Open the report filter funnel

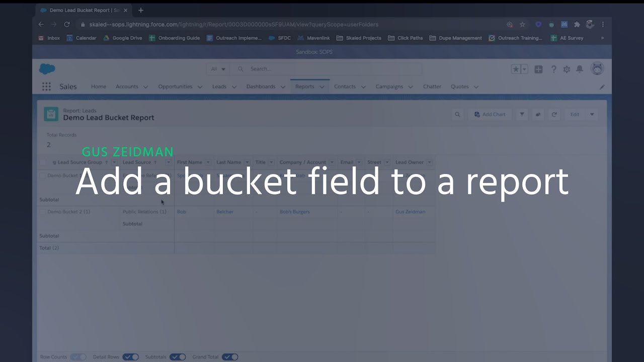pyautogui.click(x=522, y=115)
